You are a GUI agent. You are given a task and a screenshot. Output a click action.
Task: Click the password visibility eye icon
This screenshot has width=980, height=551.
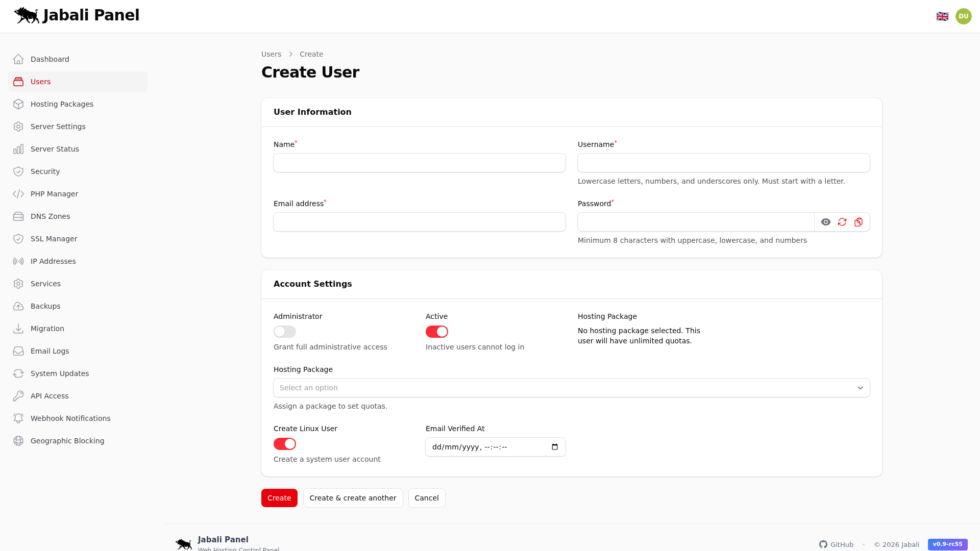point(826,221)
